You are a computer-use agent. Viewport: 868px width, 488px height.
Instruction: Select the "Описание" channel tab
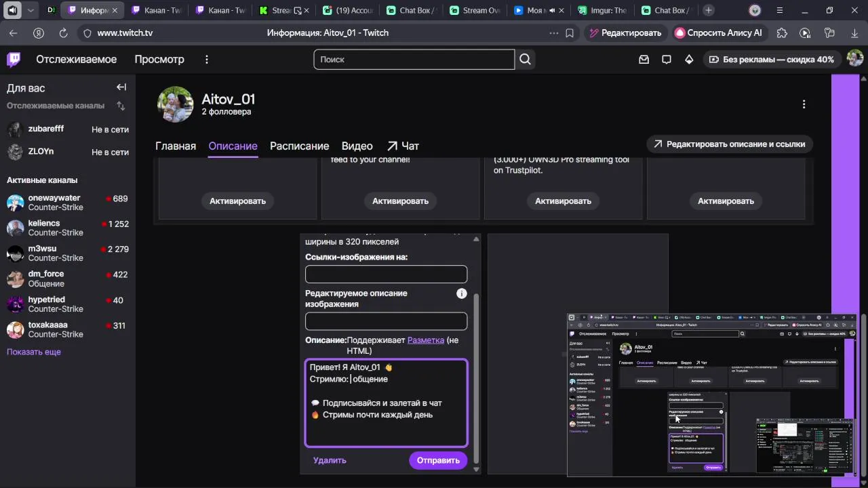[233, 146]
